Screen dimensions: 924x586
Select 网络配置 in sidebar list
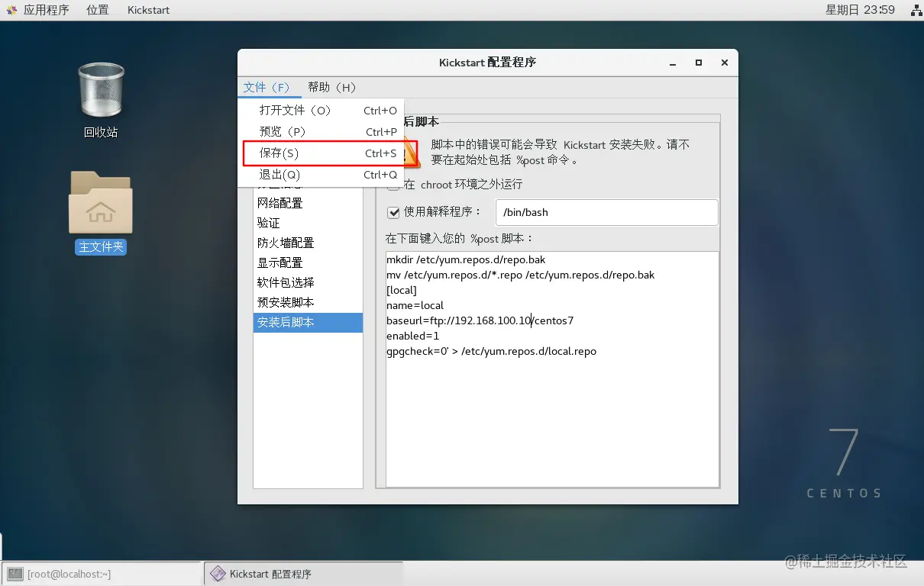[308, 203]
